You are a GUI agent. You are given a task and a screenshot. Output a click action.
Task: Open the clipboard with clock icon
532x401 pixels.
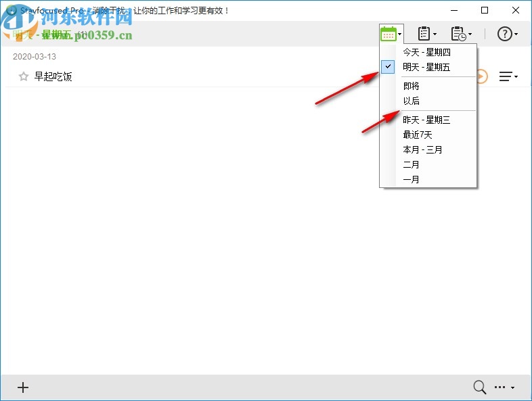[x=458, y=34]
